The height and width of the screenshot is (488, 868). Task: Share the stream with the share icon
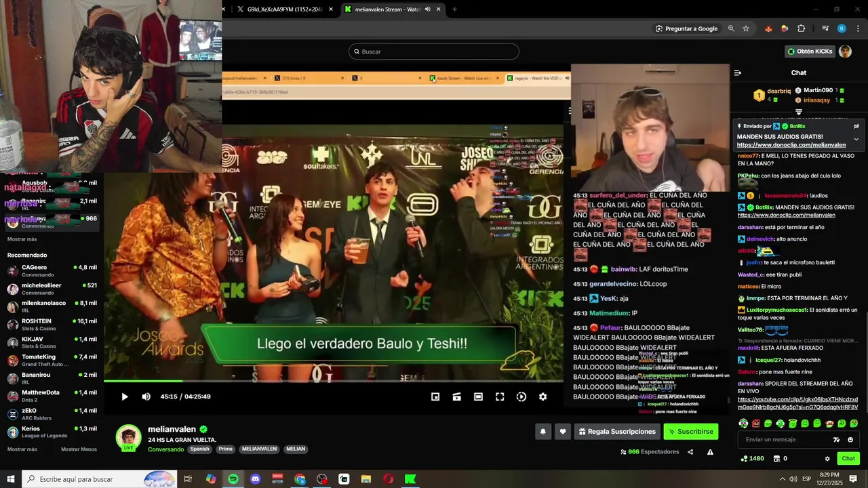coord(690,452)
